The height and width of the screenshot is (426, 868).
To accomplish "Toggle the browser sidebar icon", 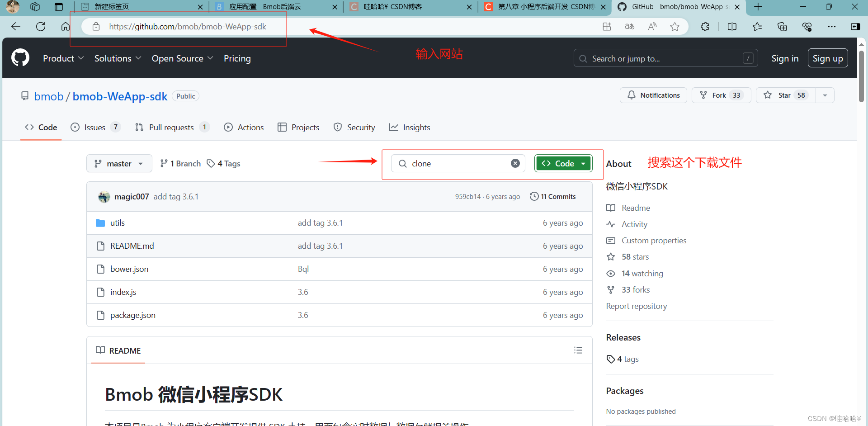I will click(x=855, y=27).
